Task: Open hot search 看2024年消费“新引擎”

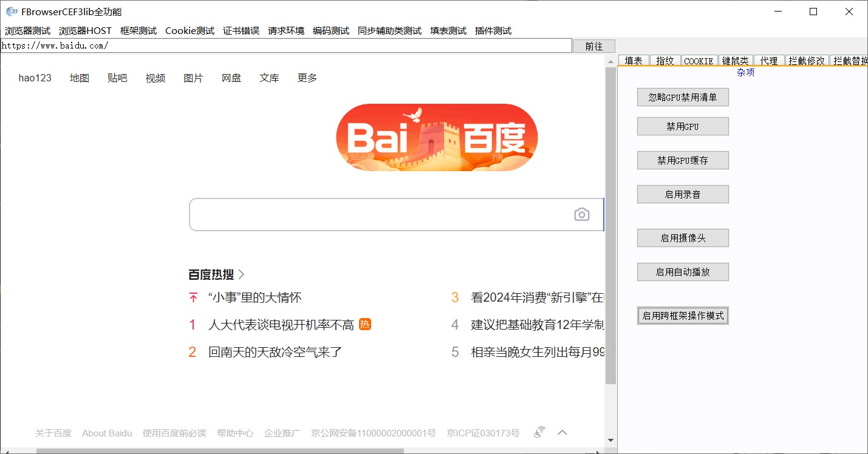Action: coord(538,297)
